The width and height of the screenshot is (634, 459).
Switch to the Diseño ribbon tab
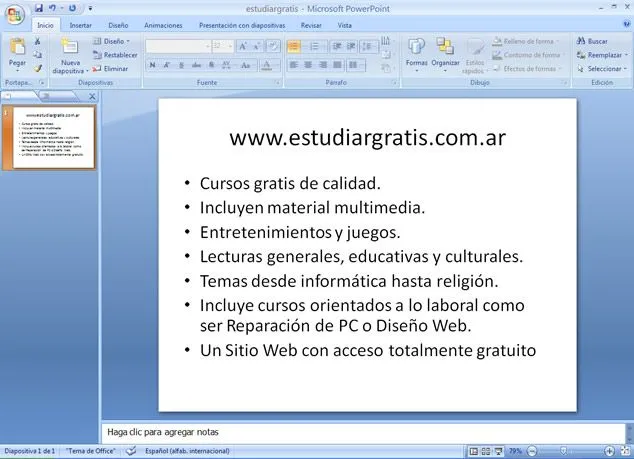click(118, 25)
